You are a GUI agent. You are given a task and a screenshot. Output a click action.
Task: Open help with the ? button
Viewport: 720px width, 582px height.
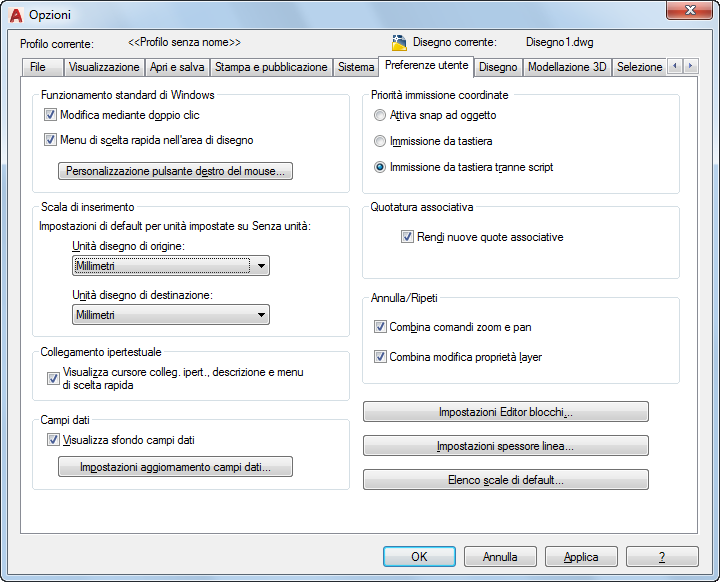[x=662, y=557]
